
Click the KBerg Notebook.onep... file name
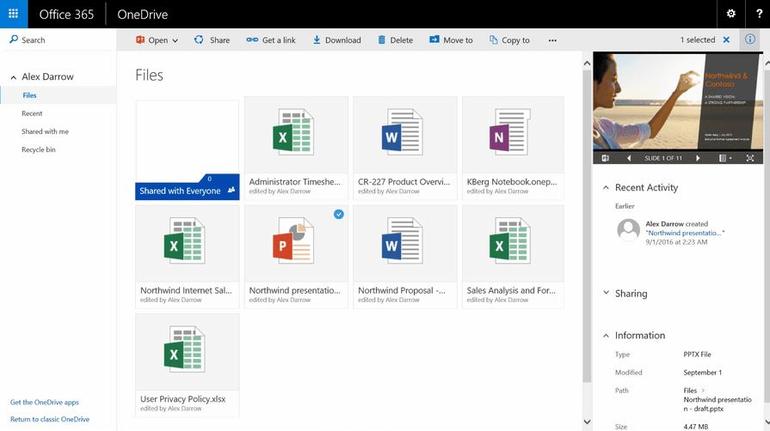click(x=512, y=182)
